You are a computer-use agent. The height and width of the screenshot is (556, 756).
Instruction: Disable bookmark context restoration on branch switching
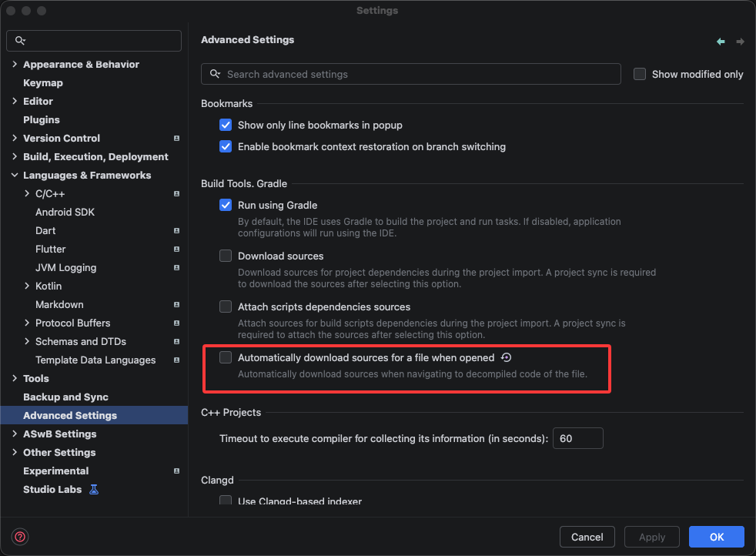point(225,146)
